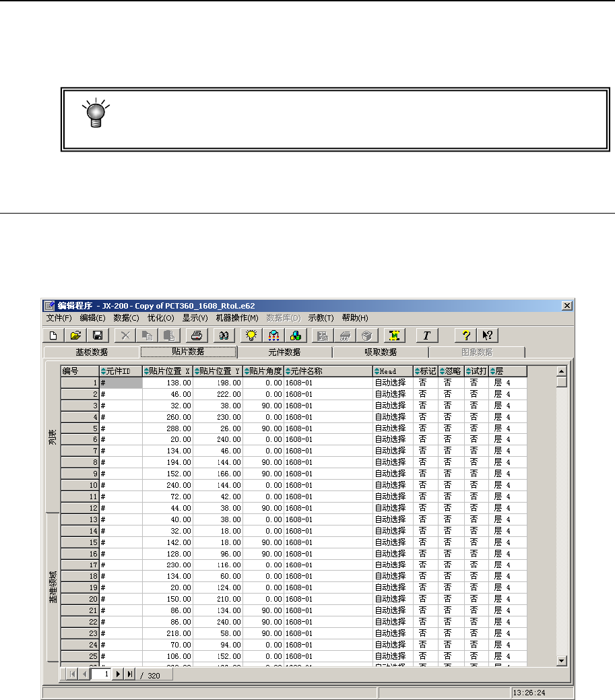Click the 贴片位置 Y value 222.00
Viewport: 615px width, 700px height.
(x=218, y=395)
